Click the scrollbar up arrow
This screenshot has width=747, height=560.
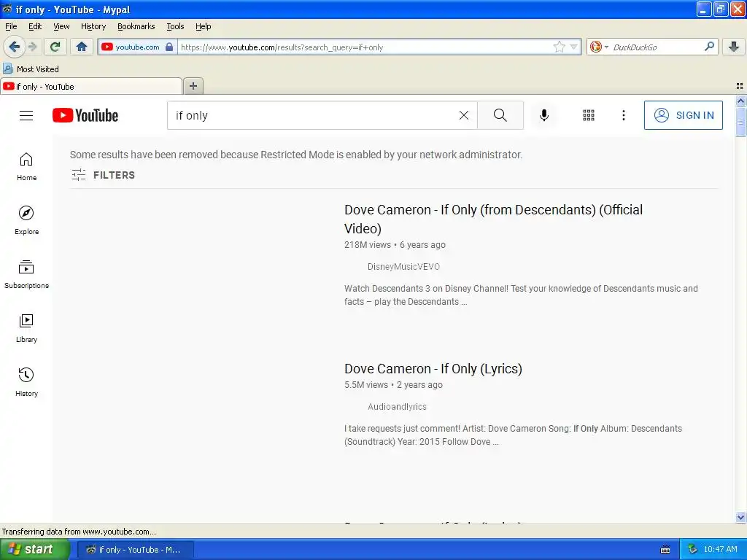(x=740, y=101)
